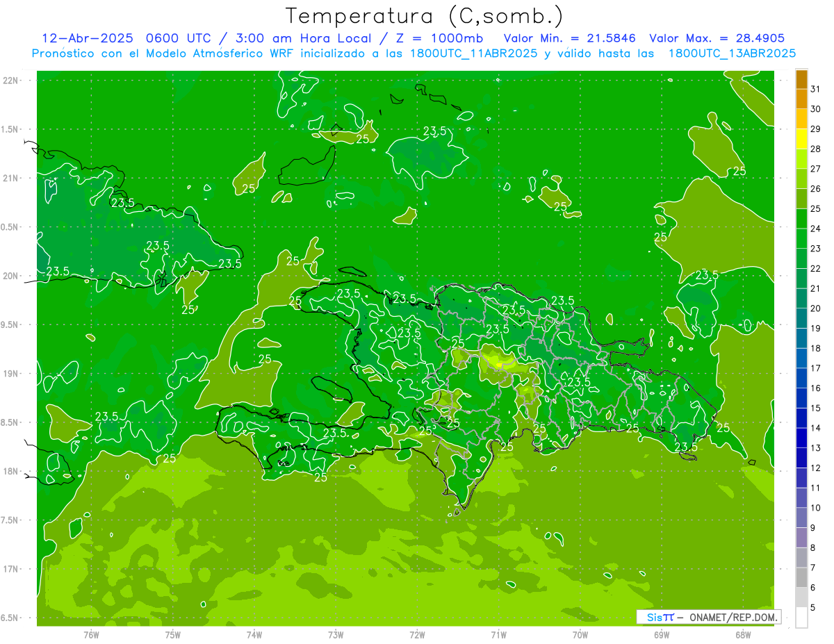Screen dimensions: 834x644
Task: Click the '19N' latitude axis label
Action: [11, 373]
